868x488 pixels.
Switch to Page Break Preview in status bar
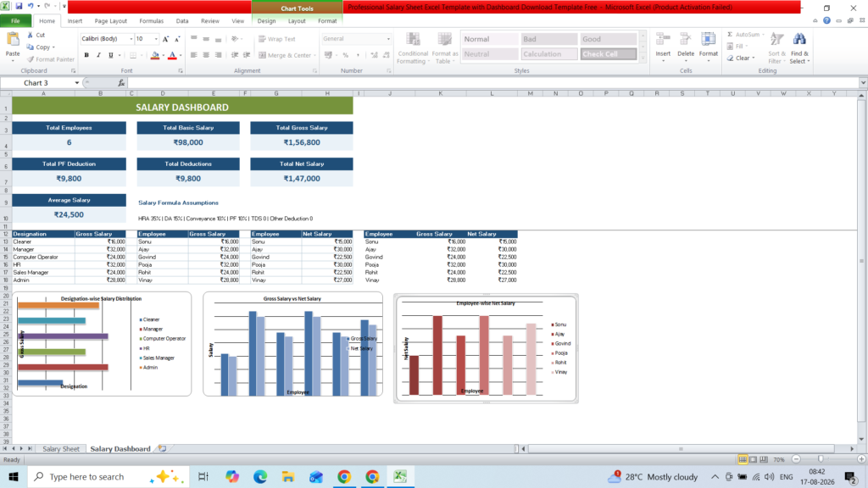click(764, 459)
